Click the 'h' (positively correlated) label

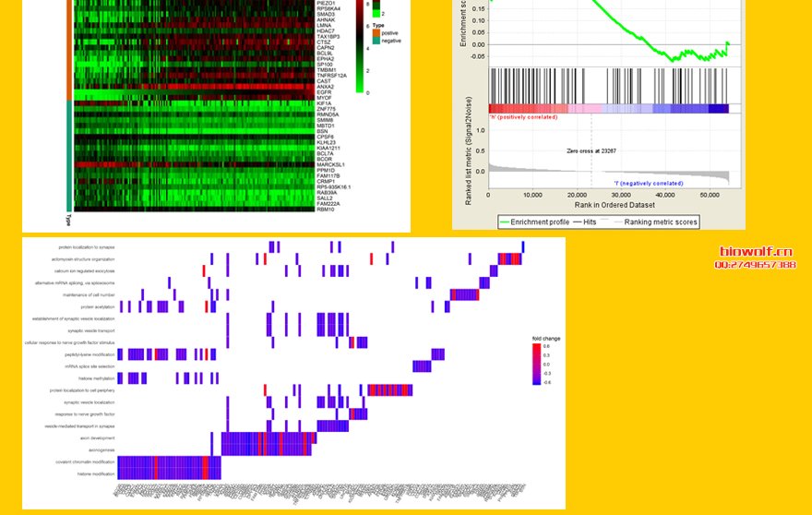523,117
